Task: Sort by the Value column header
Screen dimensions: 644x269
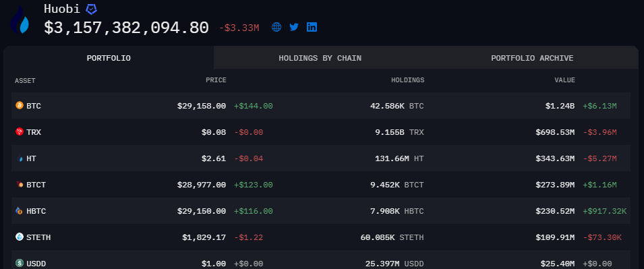Action: click(x=564, y=80)
